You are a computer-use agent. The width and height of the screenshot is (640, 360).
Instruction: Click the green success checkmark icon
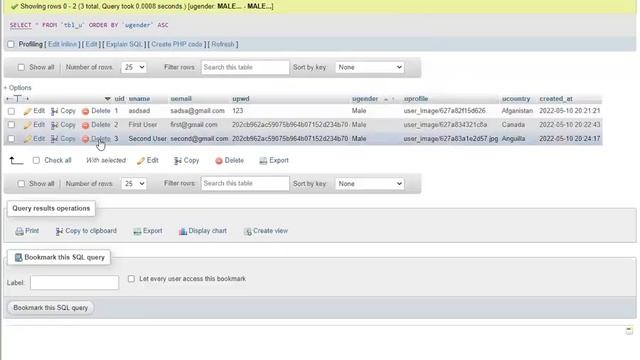(x=14, y=7)
